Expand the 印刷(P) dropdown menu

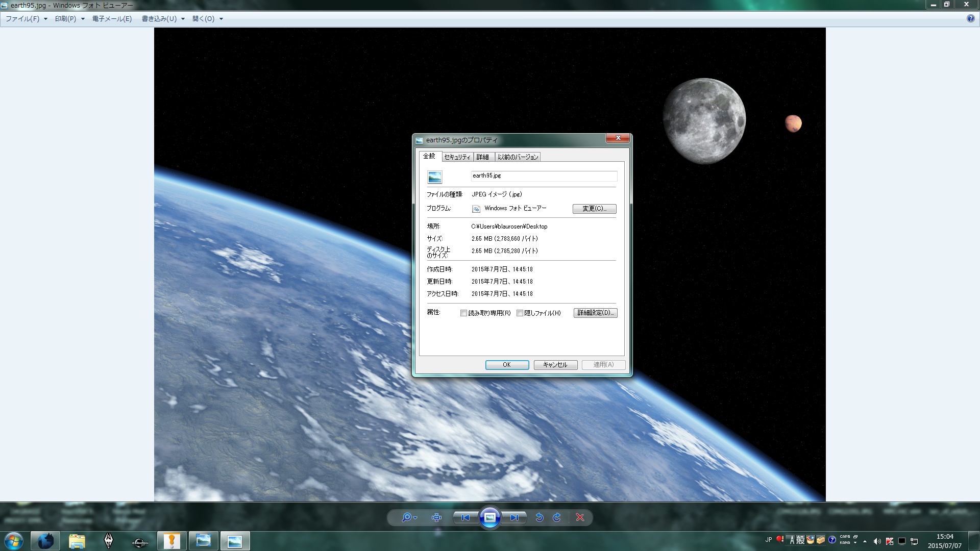69,19
